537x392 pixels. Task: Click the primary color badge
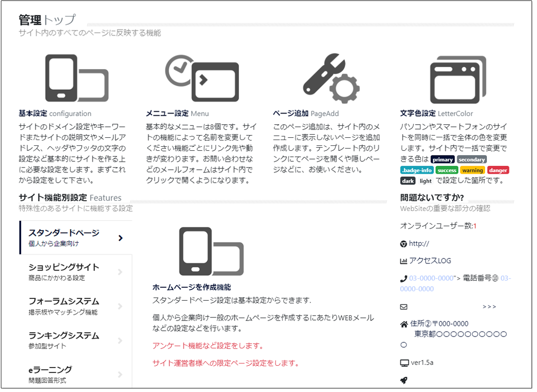(442, 160)
